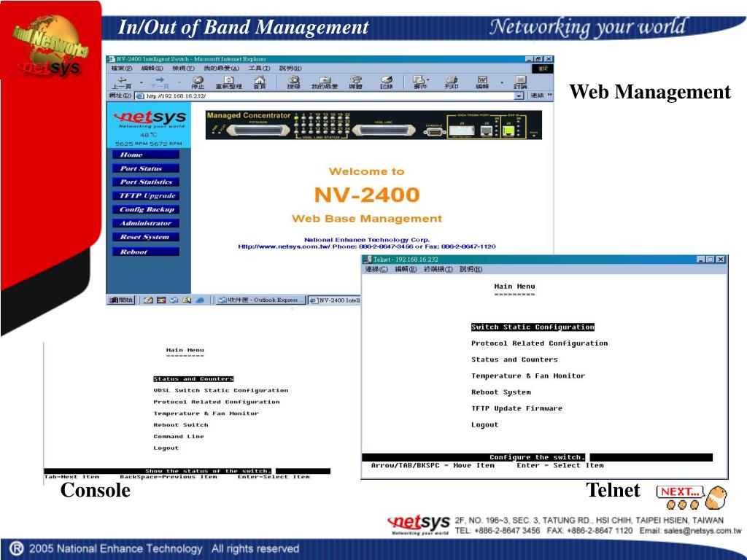This screenshot has width=747, height=560.
Task: Click Reset System in the web sidebar
Action: (146, 237)
